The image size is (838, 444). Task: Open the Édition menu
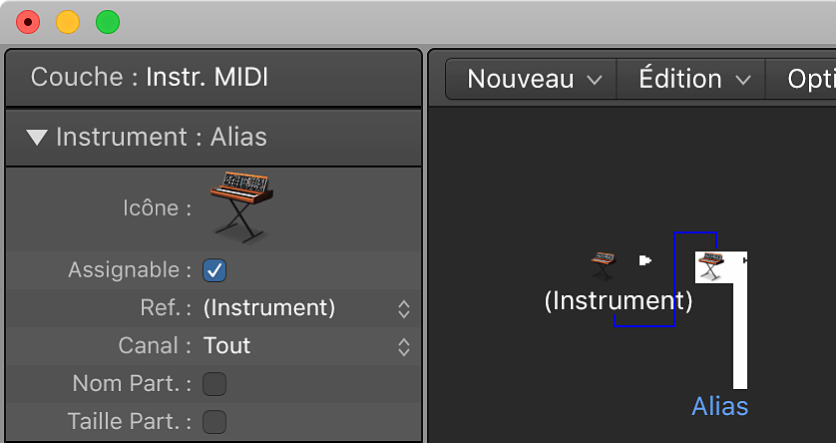[693, 79]
